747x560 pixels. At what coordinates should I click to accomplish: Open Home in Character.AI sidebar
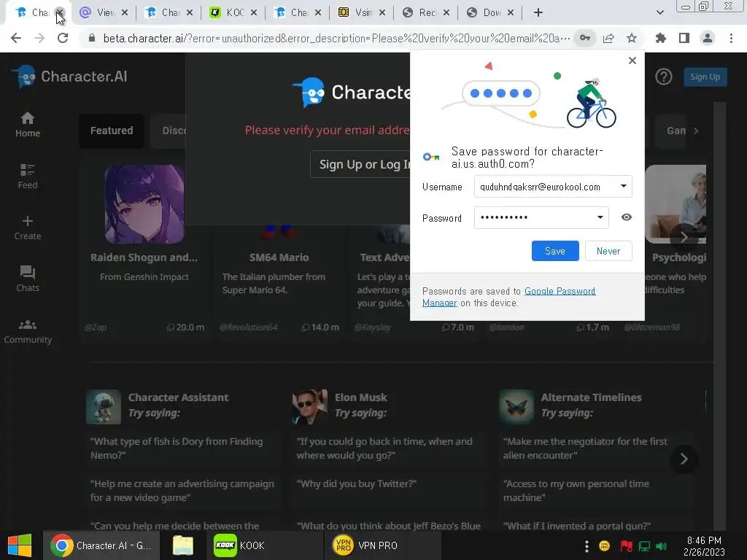pos(28,125)
